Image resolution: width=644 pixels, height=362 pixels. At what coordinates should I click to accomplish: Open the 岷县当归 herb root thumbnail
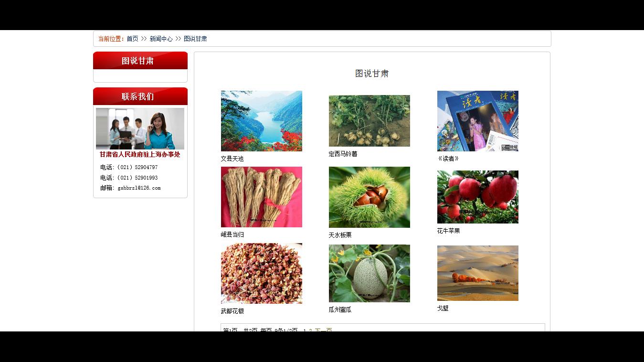tap(262, 197)
